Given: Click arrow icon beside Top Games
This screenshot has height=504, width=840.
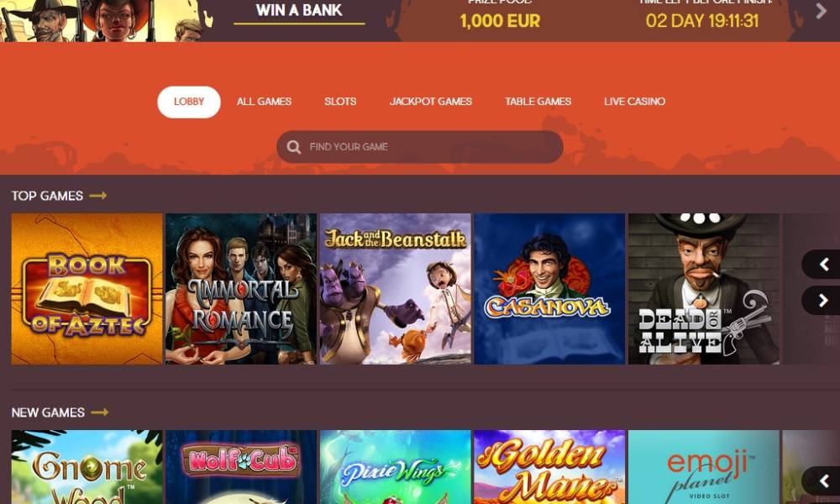Looking at the screenshot, I should 98,196.
